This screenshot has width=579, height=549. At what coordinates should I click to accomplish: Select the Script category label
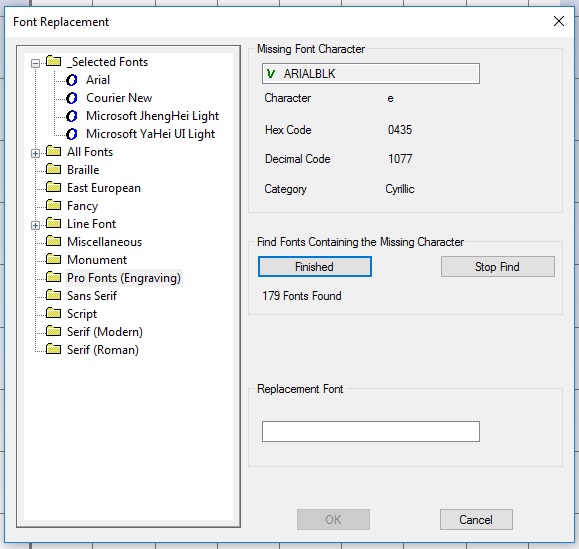(x=82, y=314)
